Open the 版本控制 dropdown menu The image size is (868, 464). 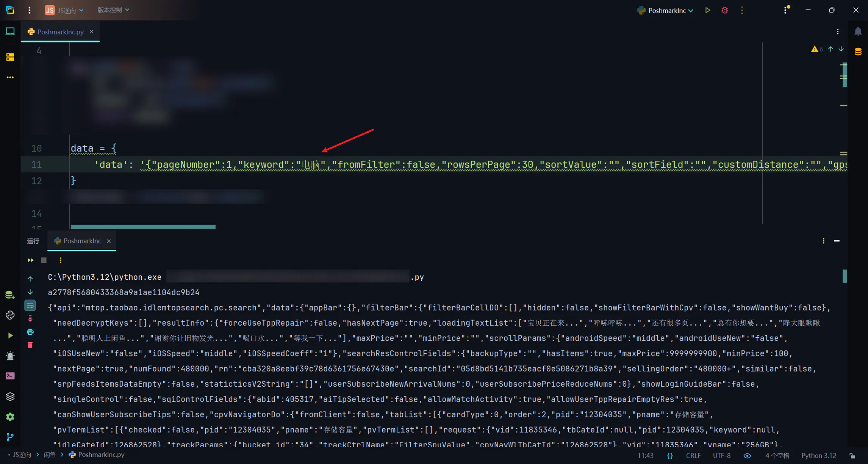point(113,10)
